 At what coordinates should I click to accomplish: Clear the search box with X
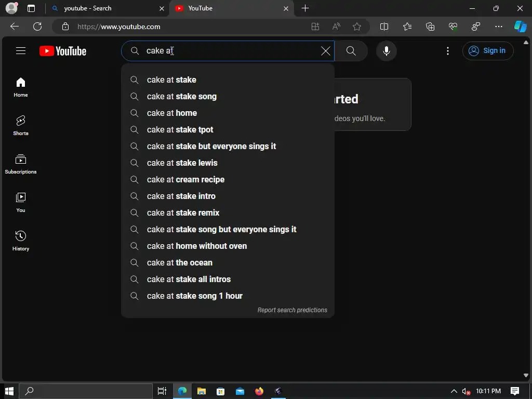click(325, 51)
